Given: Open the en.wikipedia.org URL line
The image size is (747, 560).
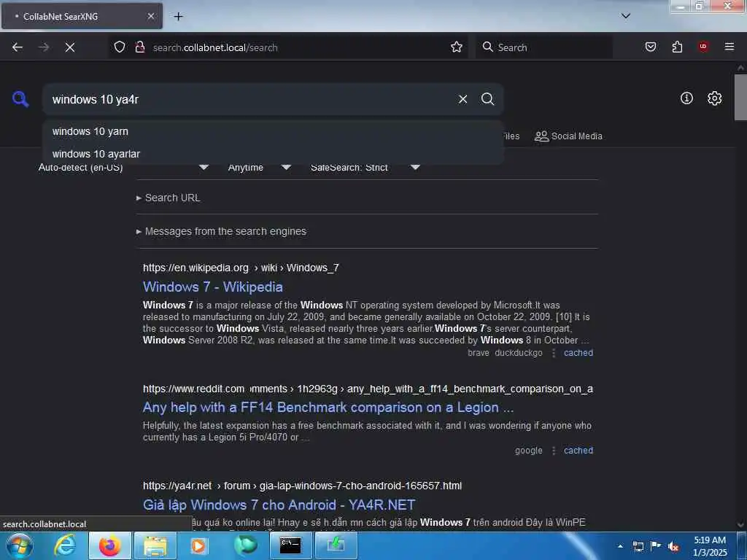Looking at the screenshot, I should pyautogui.click(x=241, y=268).
